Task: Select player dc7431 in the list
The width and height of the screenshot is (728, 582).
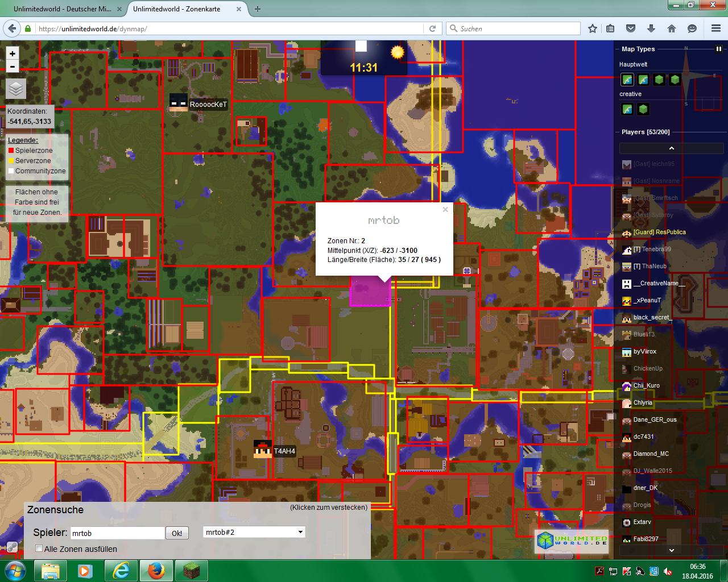Action: coord(644,436)
